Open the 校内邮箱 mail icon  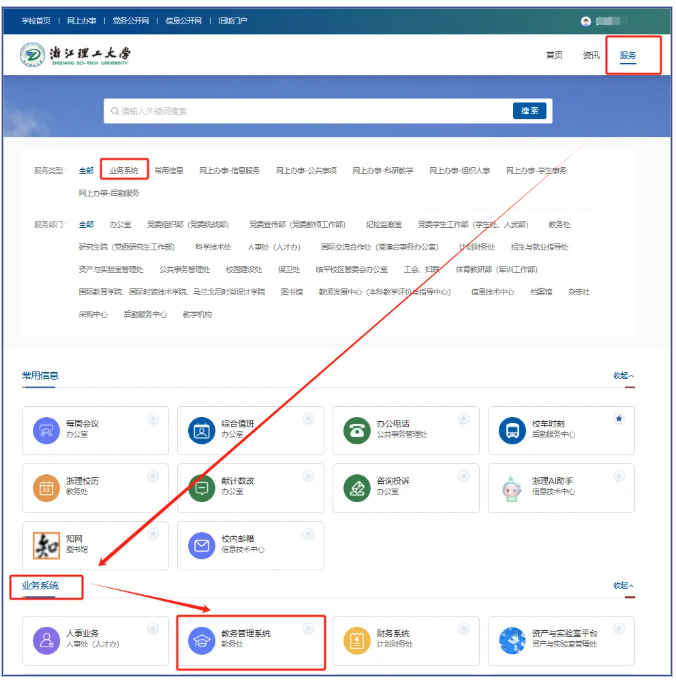[x=202, y=545]
